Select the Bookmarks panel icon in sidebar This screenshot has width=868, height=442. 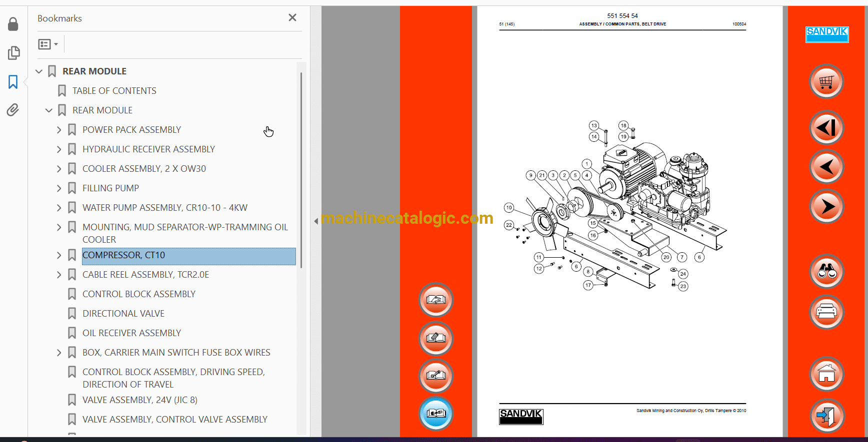click(x=13, y=82)
